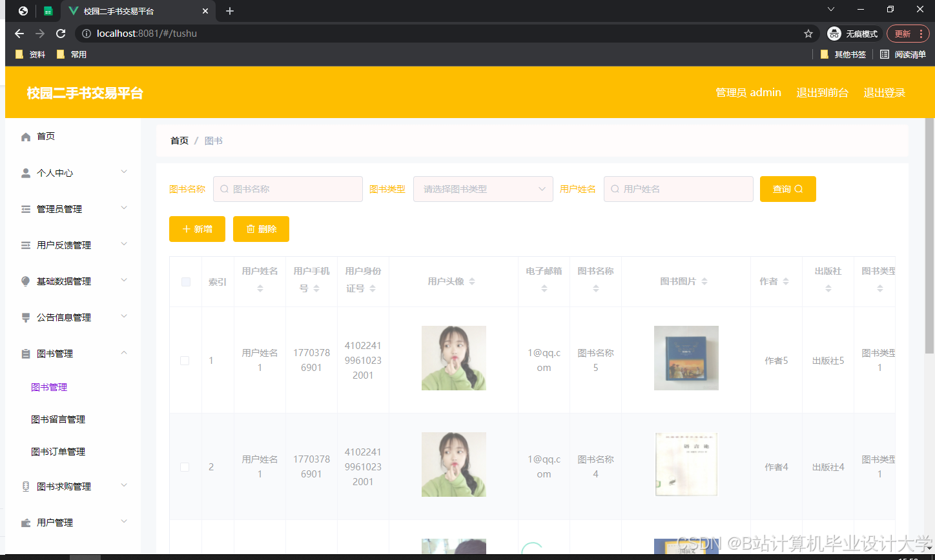Click the site info icon in address bar
935x560 pixels.
click(87, 34)
